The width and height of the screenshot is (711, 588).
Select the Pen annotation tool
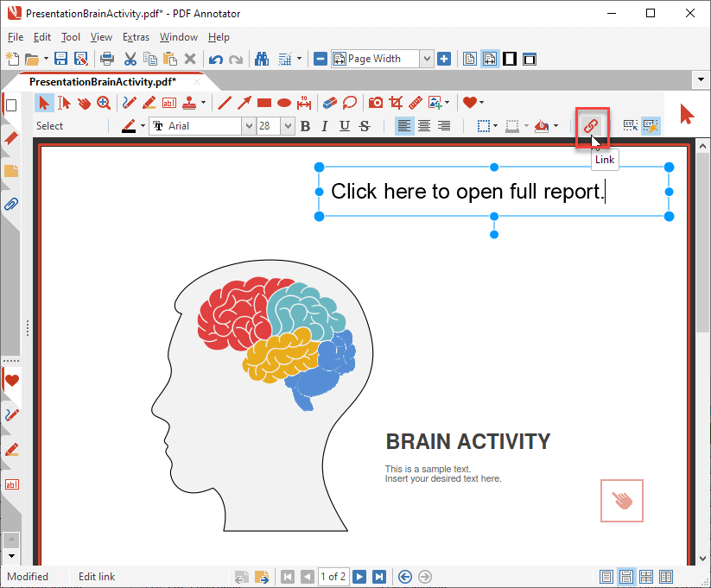[x=128, y=102]
